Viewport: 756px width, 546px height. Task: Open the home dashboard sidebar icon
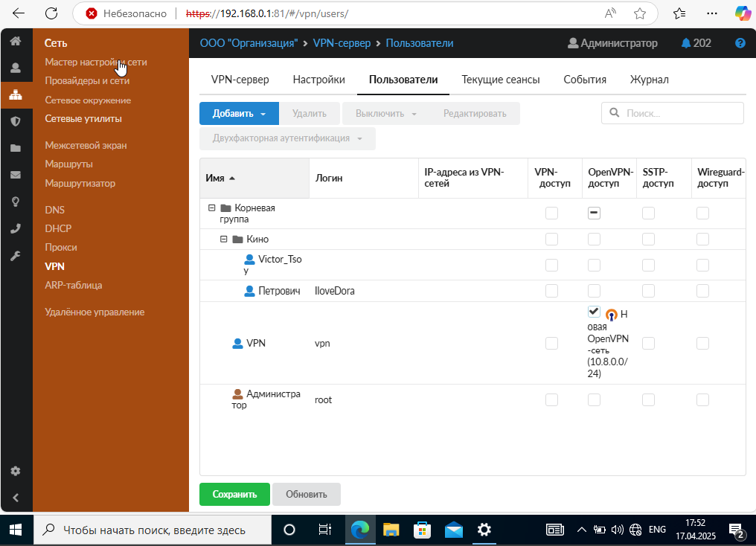(16, 41)
